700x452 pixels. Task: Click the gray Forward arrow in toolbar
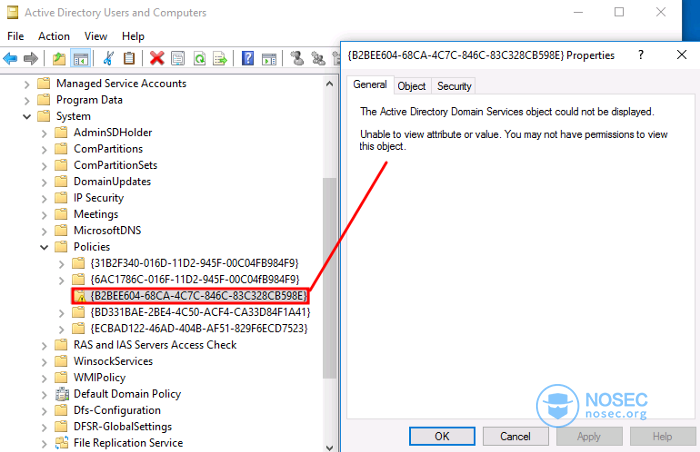click(31, 59)
